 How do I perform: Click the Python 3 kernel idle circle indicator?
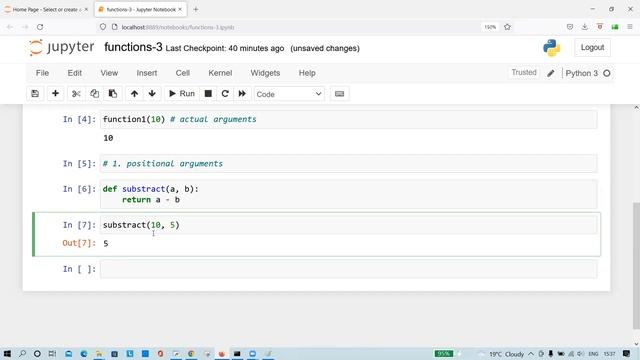(607, 73)
